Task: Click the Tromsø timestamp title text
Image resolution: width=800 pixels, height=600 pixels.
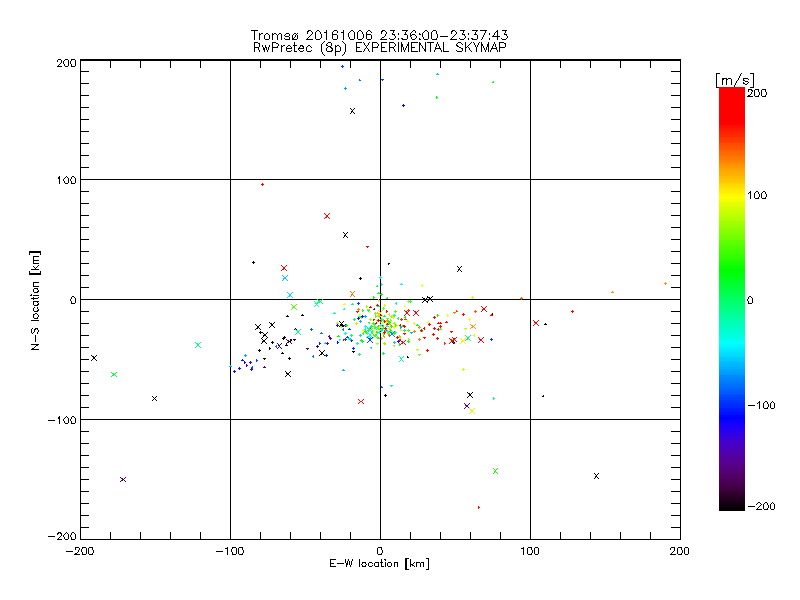Action: (x=379, y=34)
